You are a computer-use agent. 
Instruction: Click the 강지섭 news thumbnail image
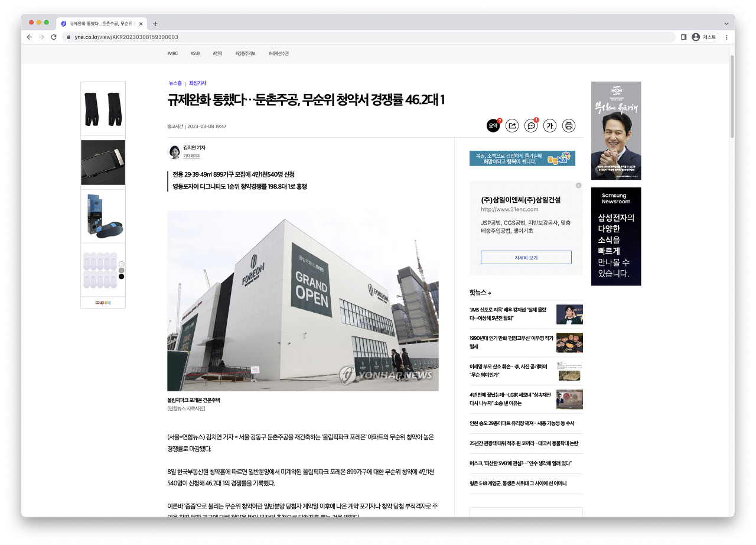pos(569,314)
